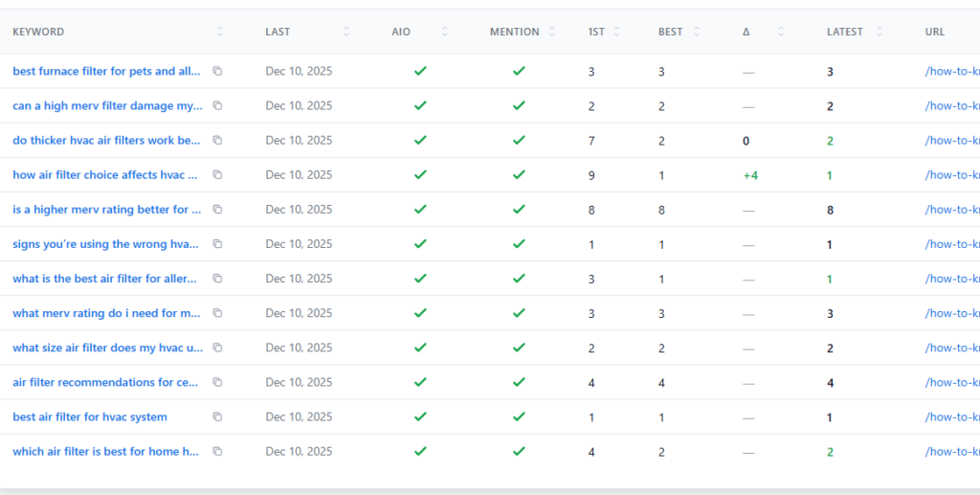Click AIO checkmark for 'is a higher merv rating' row
The height and width of the screenshot is (495, 980).
pos(419,210)
